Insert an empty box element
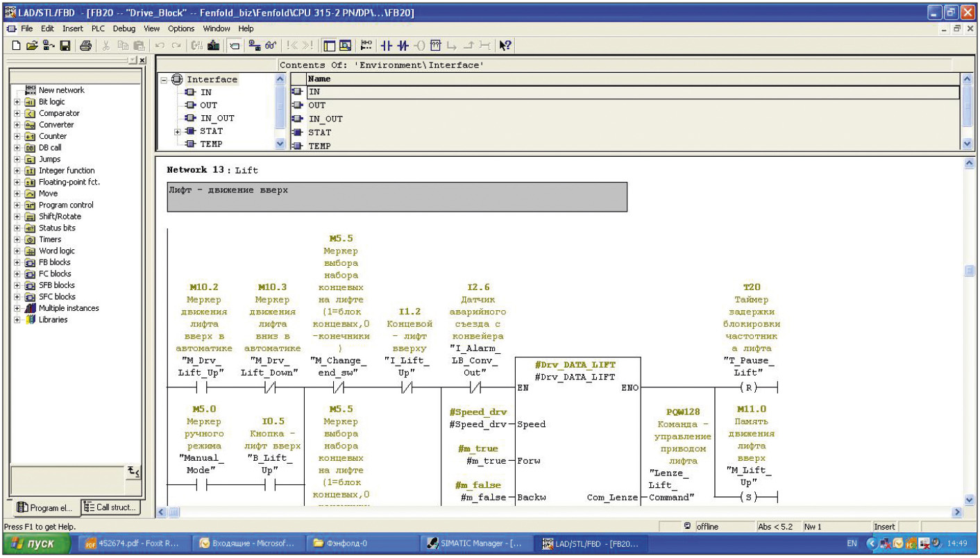This screenshot has height=558, width=980. pyautogui.click(x=435, y=46)
